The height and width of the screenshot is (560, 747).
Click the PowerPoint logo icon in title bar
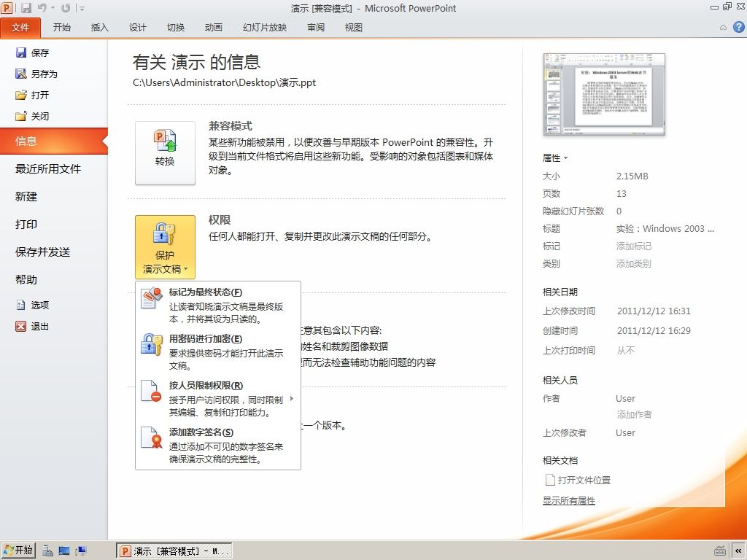click(7, 8)
